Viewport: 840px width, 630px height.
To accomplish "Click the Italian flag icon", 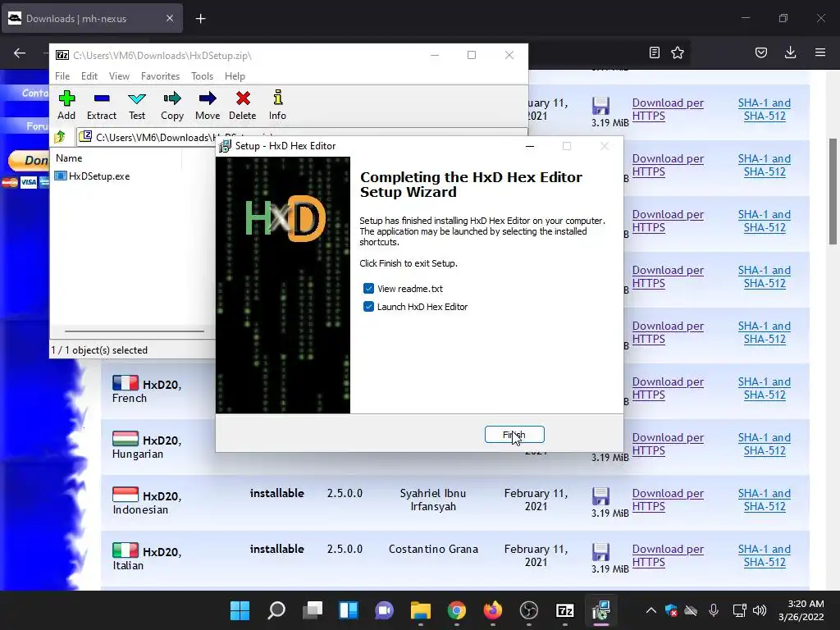I will 126,550.
